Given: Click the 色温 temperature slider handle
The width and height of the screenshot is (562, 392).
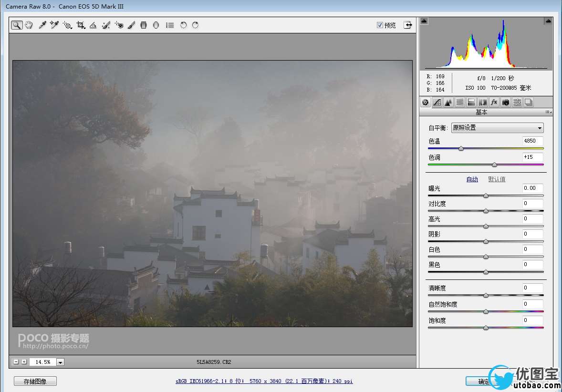Looking at the screenshot, I should [x=461, y=148].
